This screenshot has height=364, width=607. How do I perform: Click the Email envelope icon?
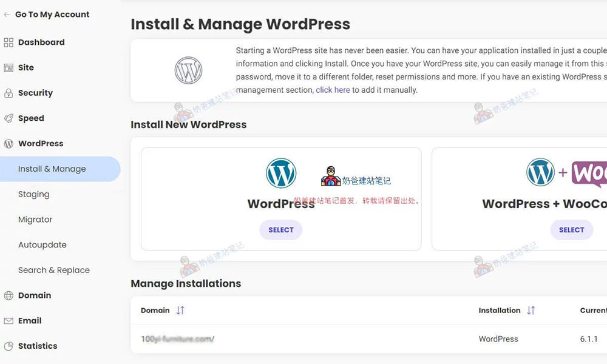[8, 321]
